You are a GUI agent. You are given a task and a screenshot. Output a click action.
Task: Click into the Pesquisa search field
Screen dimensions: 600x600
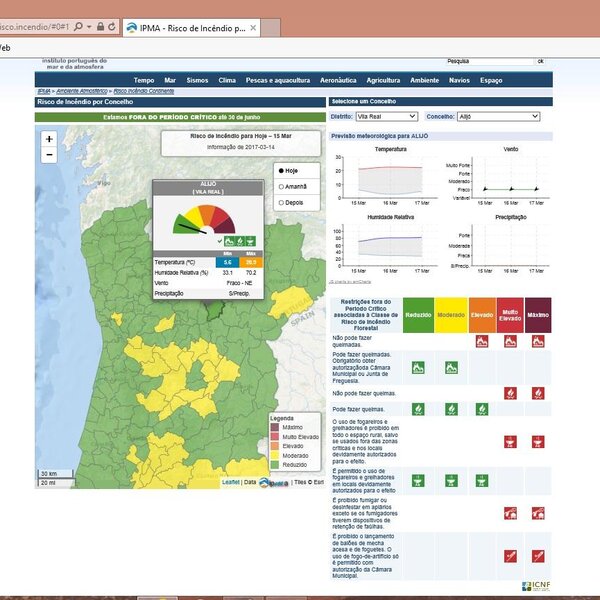(x=489, y=61)
